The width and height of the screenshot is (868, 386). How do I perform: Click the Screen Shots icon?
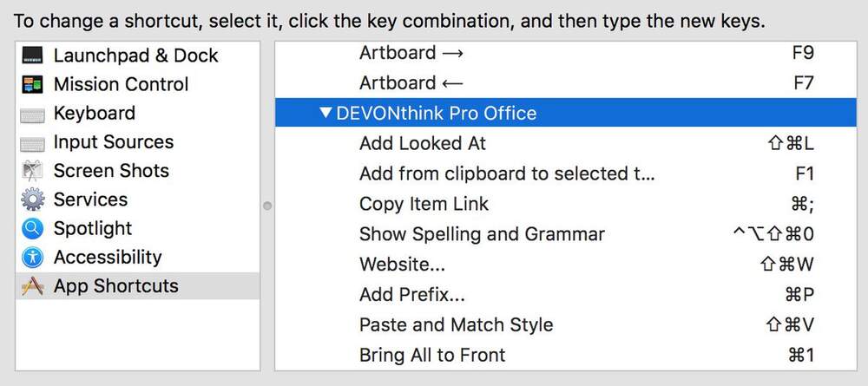point(32,171)
